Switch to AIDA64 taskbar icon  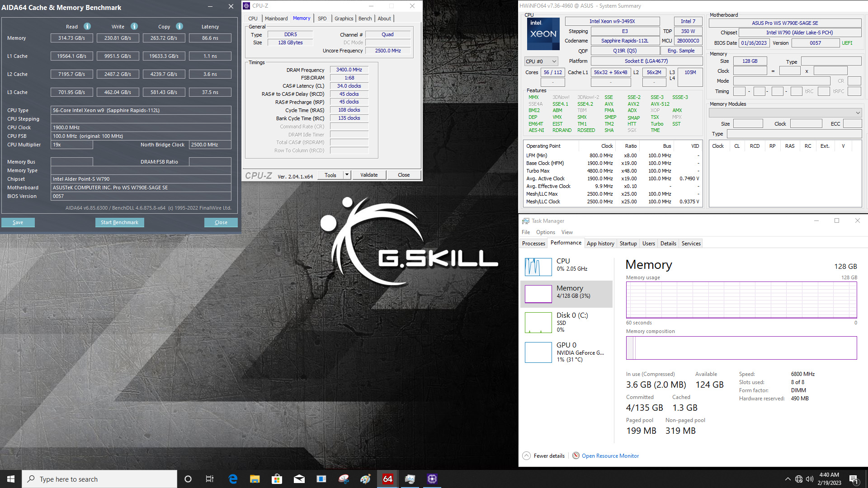(388, 479)
